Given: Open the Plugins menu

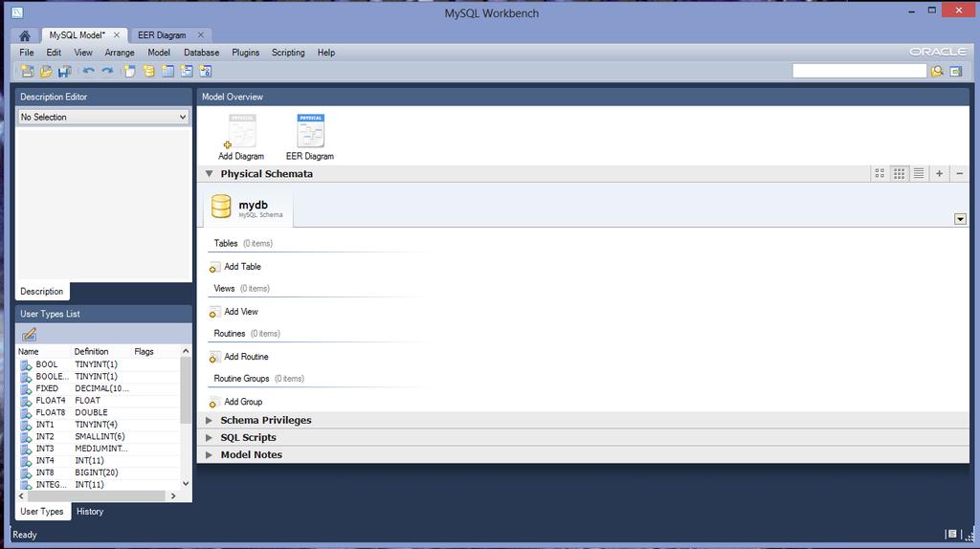Looking at the screenshot, I should [x=246, y=53].
